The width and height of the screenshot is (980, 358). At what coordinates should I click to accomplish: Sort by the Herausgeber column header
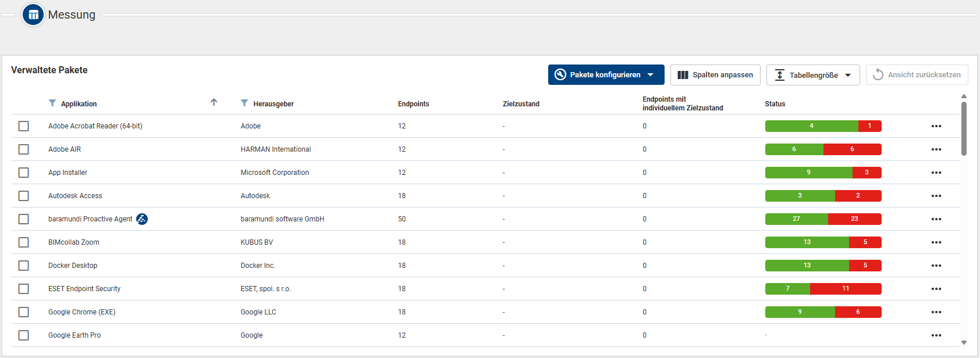pyautogui.click(x=274, y=104)
